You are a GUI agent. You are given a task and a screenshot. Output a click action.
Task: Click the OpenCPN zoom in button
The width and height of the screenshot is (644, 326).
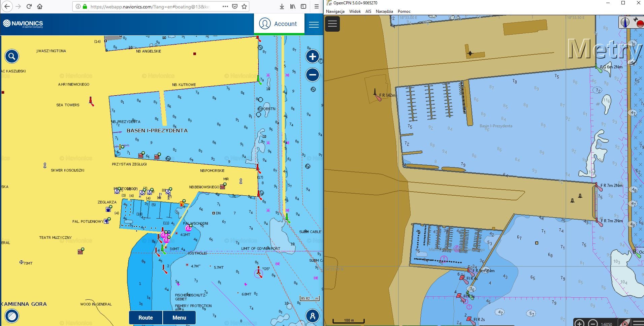click(x=579, y=323)
